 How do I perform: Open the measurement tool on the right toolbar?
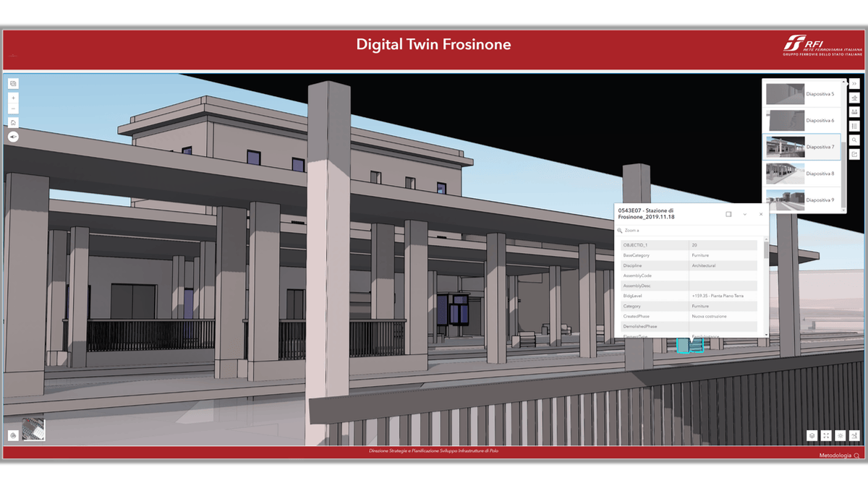854,112
